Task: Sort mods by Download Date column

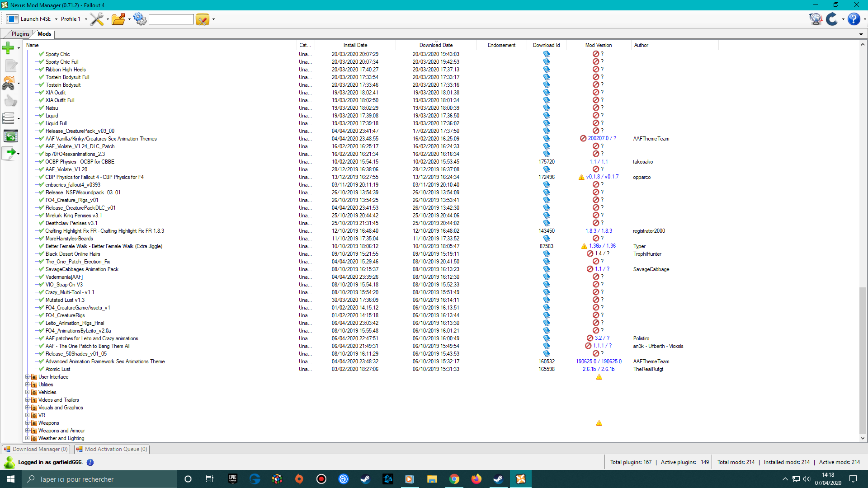Action: coord(436,45)
